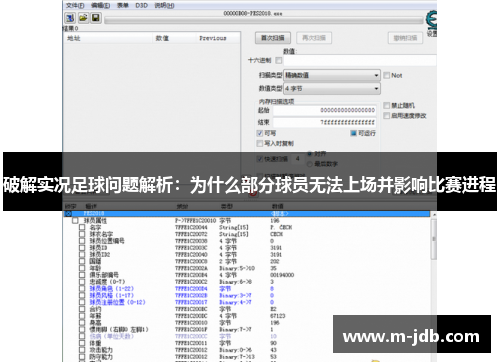Click the scan progress bar
The width and height of the screenshot is (500, 362).
click(264, 20)
